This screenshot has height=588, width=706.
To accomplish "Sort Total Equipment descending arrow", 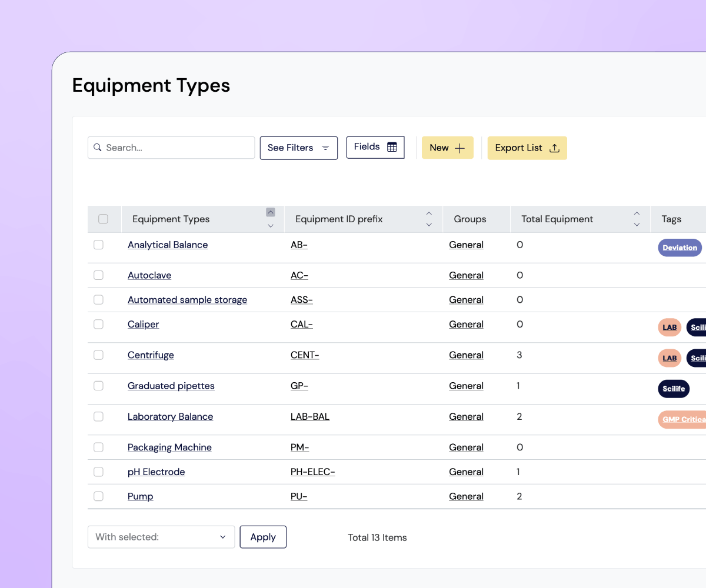I will (637, 225).
